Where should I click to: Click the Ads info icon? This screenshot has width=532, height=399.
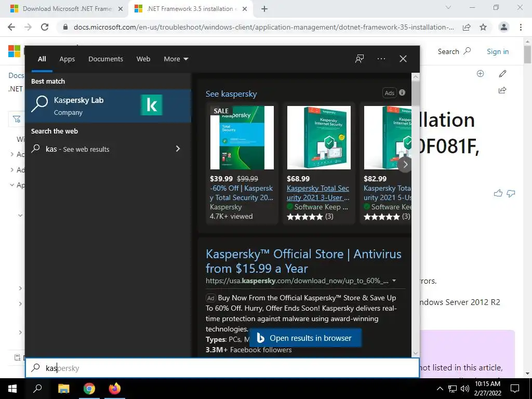tap(402, 92)
